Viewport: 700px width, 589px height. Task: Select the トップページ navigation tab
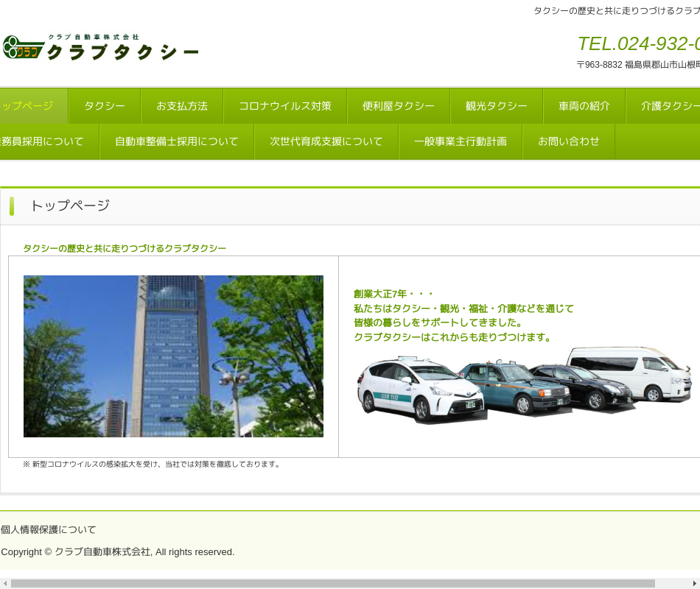(29, 106)
